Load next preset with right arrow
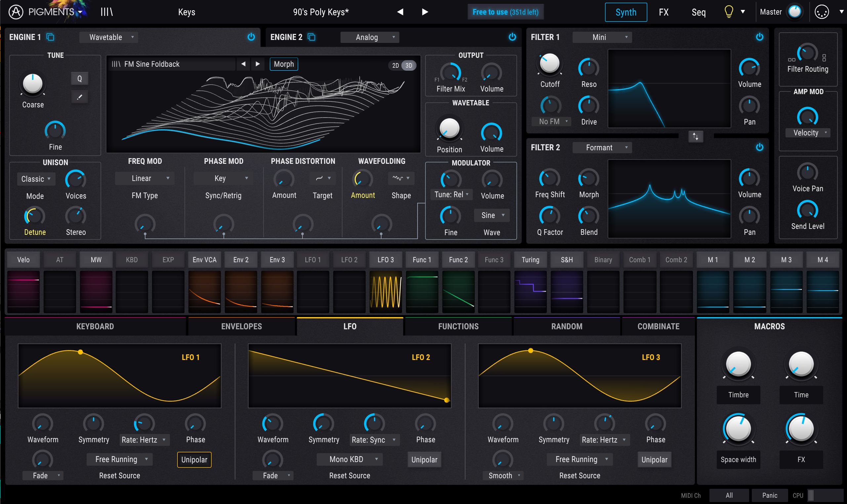847x504 pixels. tap(425, 12)
